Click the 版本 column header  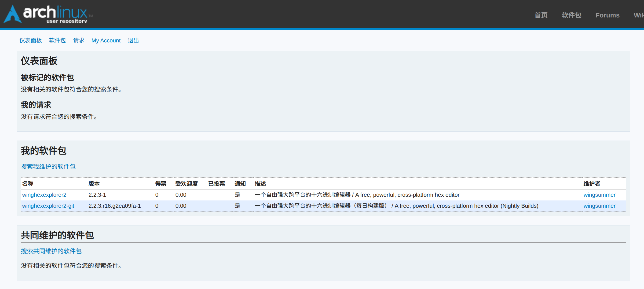(x=94, y=184)
